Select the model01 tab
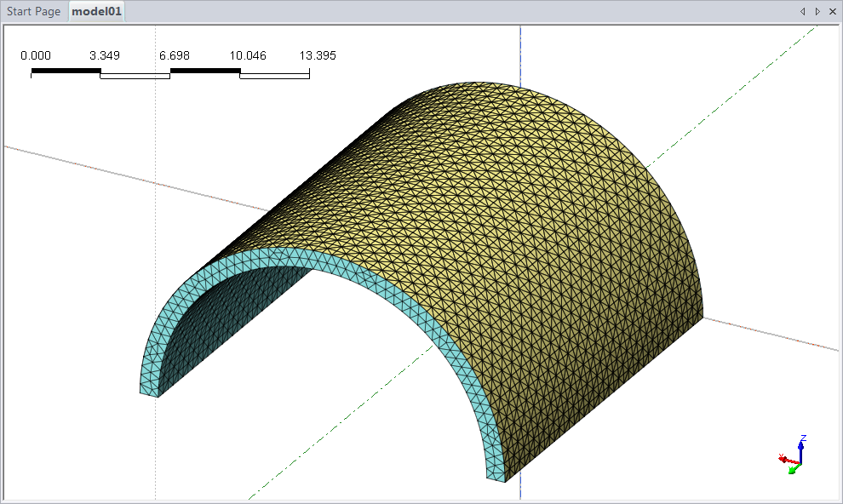843x504 pixels. [x=97, y=12]
